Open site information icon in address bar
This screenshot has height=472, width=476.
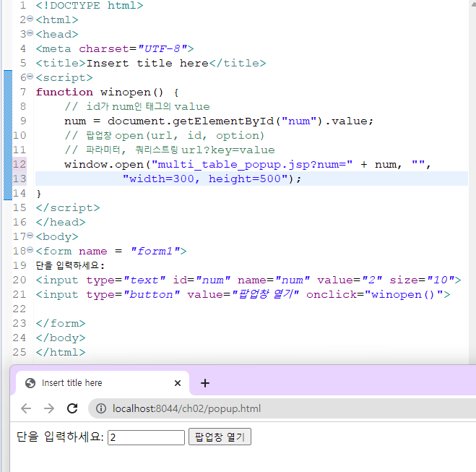click(101, 408)
